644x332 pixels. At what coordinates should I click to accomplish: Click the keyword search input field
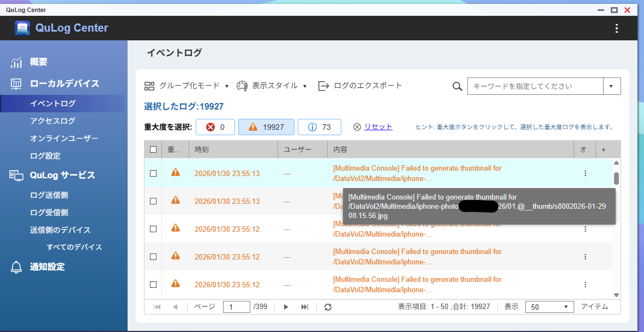pyautogui.click(x=535, y=86)
